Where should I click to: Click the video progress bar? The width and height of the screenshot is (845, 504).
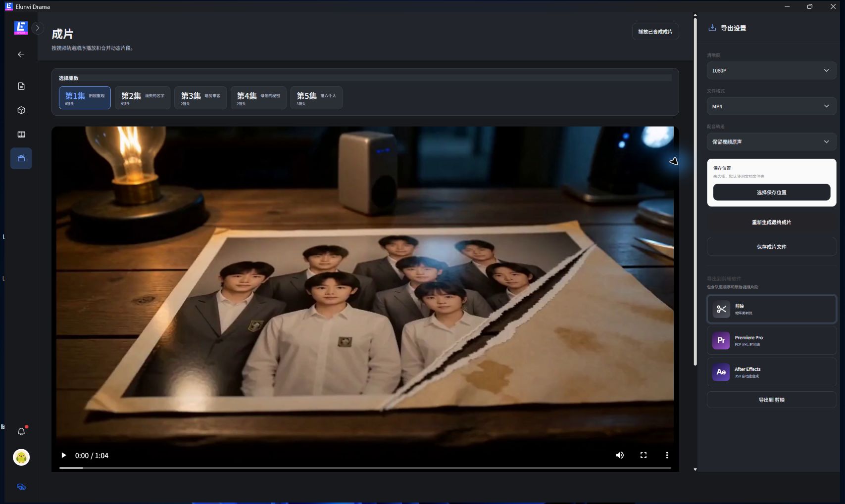tap(365, 467)
